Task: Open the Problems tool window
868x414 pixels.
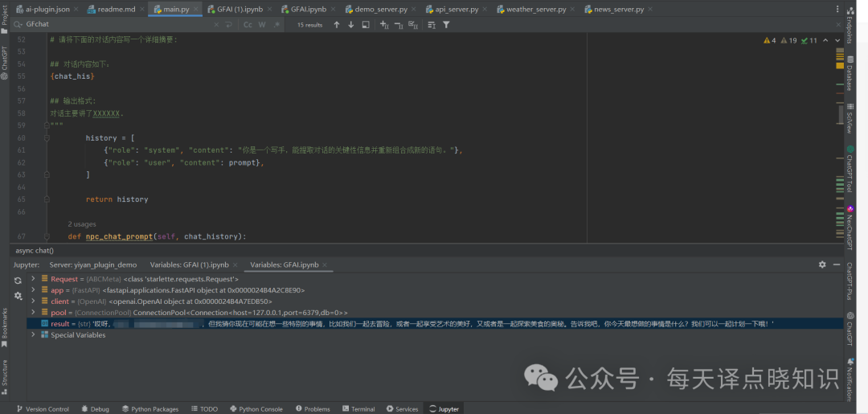Action: click(x=312, y=408)
